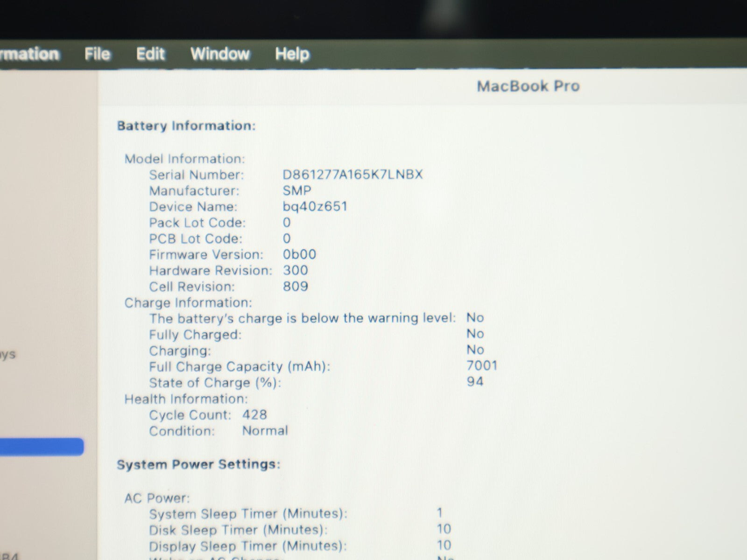Click the Pack Lot Code label
The height and width of the screenshot is (560, 747).
[197, 223]
